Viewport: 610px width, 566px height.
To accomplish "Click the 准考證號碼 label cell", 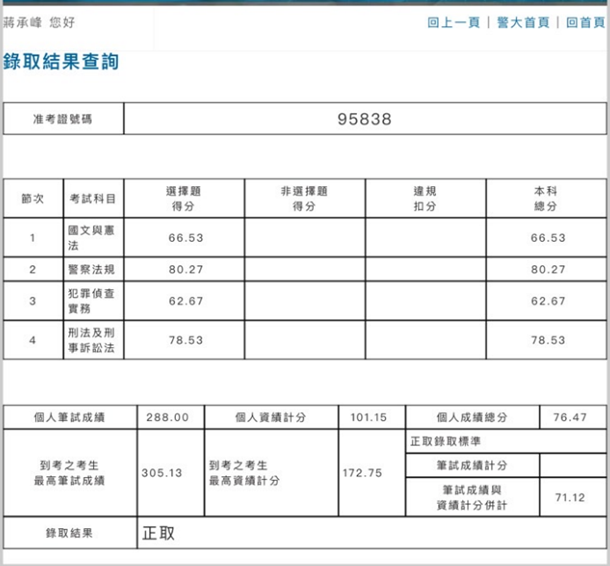I will coord(63,119).
